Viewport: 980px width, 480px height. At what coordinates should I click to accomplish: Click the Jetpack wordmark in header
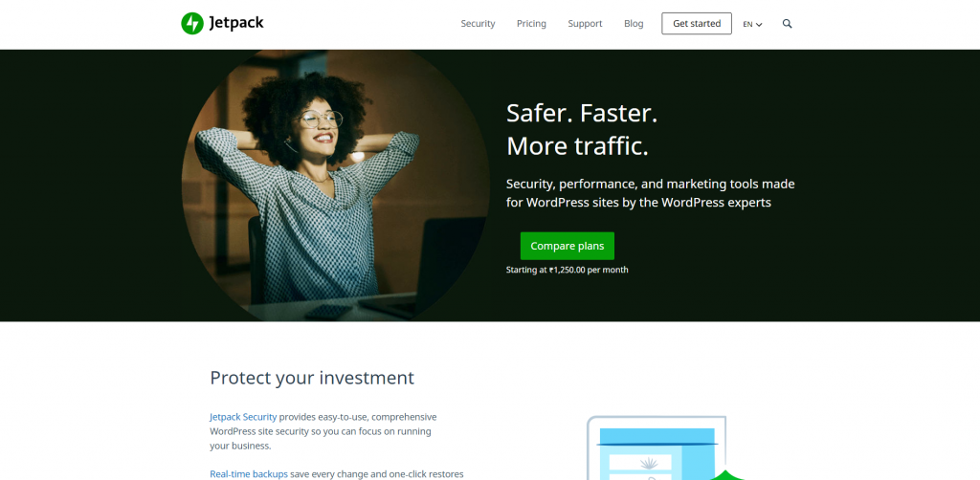click(236, 24)
